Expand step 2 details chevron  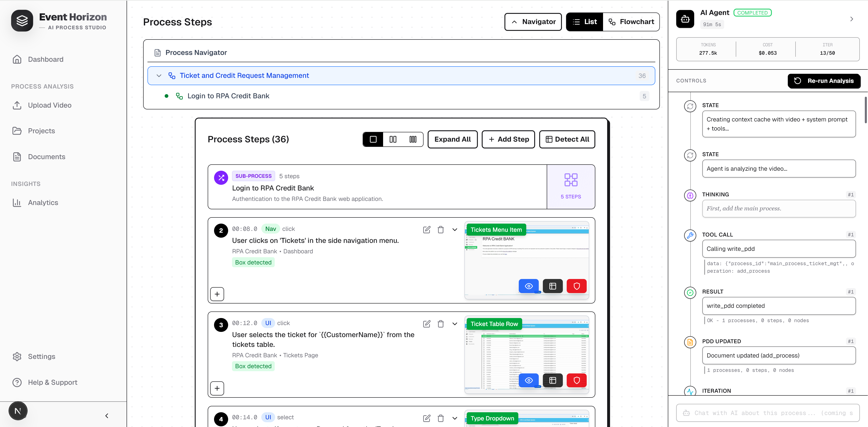click(454, 230)
